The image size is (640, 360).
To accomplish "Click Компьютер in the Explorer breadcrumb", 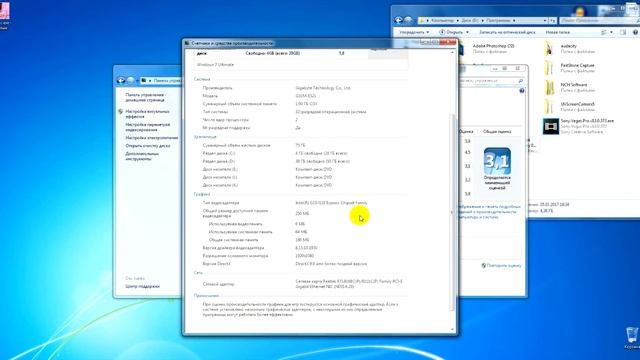I will tap(442, 20).
